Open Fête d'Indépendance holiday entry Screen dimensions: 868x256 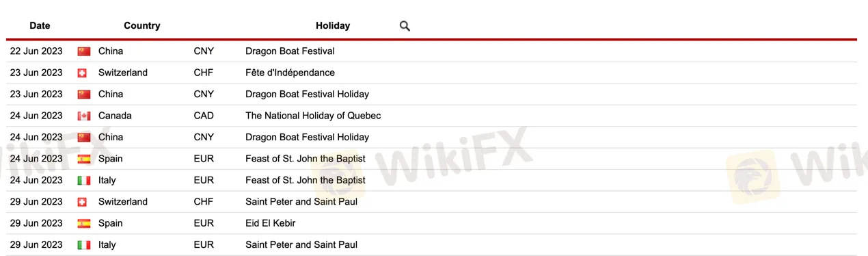[x=290, y=73]
